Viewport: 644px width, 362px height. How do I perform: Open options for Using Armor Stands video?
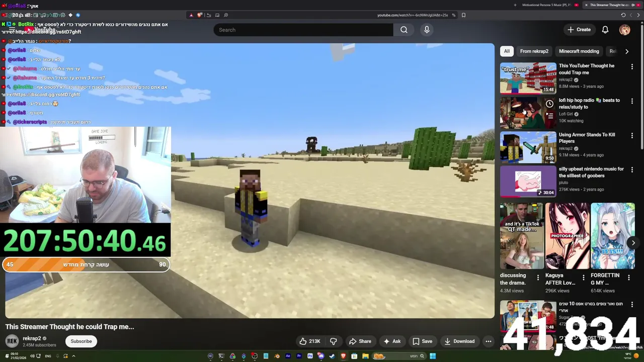632,136
